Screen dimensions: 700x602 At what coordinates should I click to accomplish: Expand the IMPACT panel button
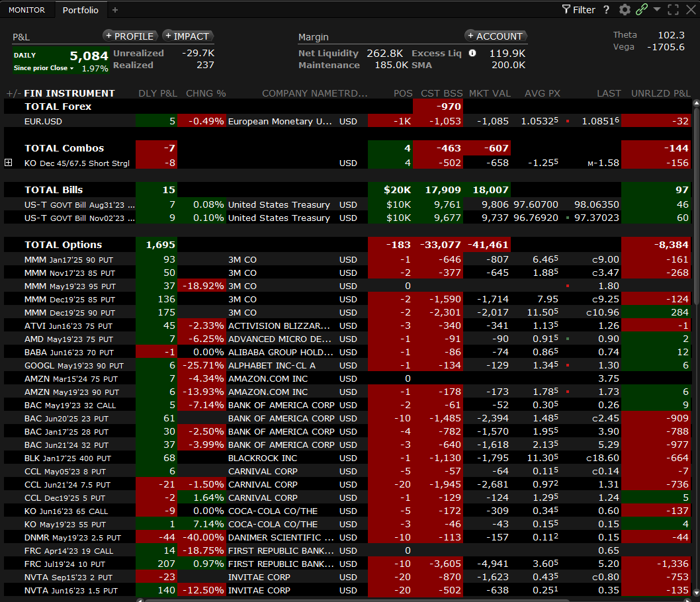188,36
